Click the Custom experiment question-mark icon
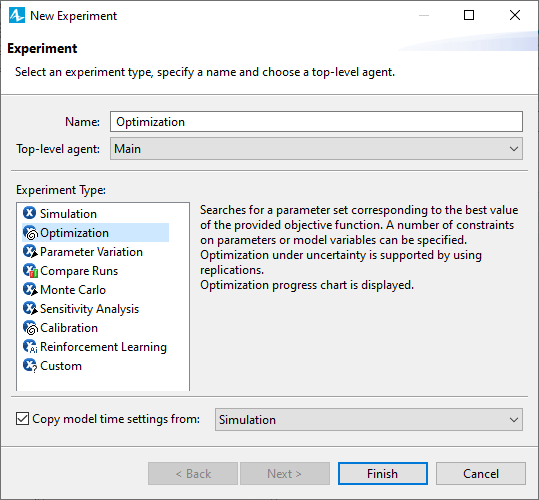Screen dimensions: 539x500 pyautogui.click(x=30, y=365)
